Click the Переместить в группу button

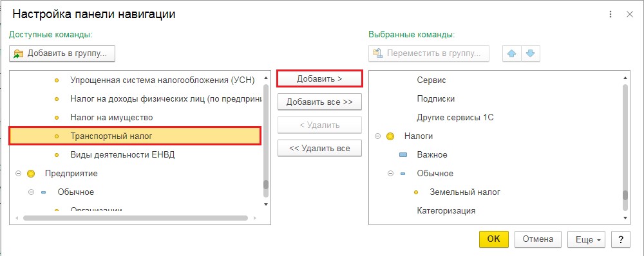[x=429, y=54]
